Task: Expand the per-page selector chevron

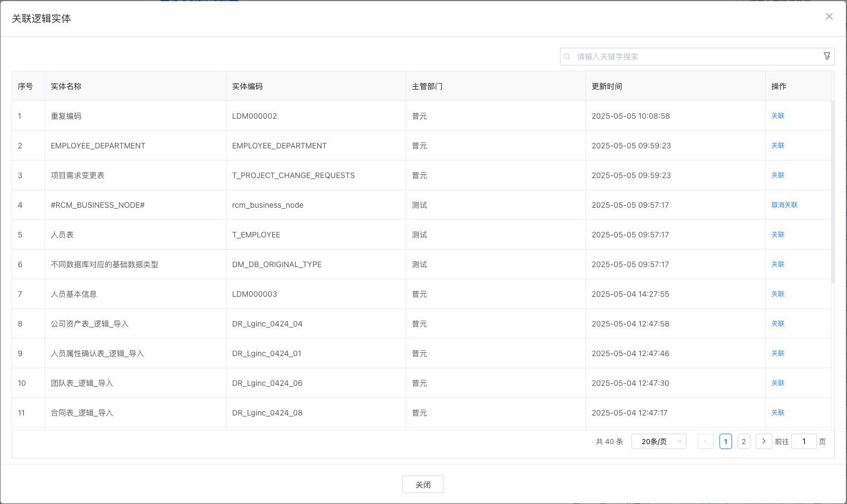Action: click(679, 441)
